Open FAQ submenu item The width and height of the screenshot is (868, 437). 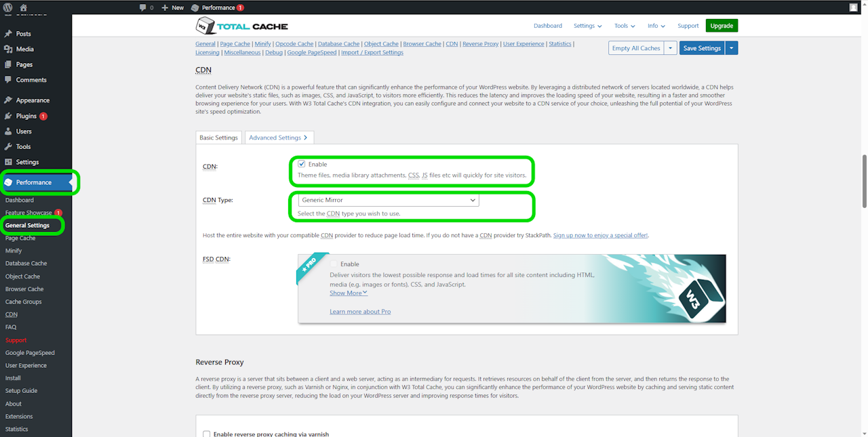pyautogui.click(x=11, y=327)
